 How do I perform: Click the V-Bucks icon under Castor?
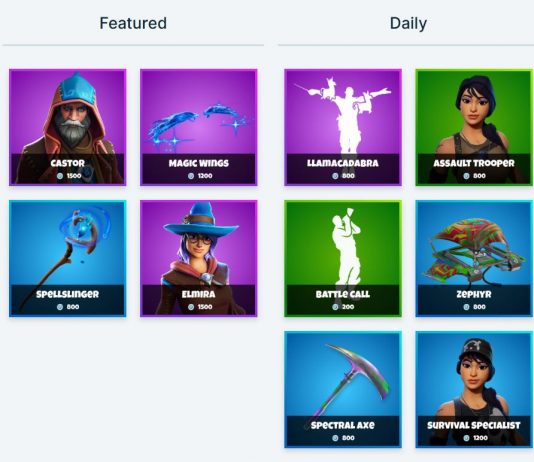[60, 176]
